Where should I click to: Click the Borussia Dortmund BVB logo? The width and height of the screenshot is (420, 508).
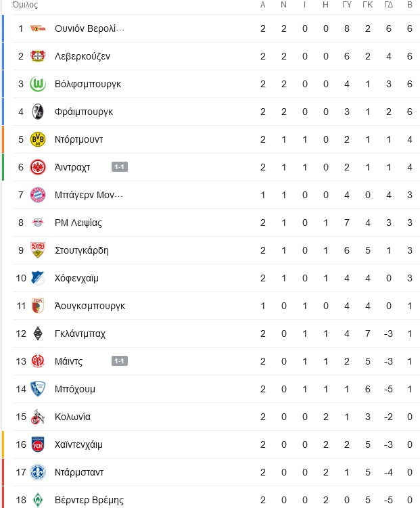tap(38, 139)
